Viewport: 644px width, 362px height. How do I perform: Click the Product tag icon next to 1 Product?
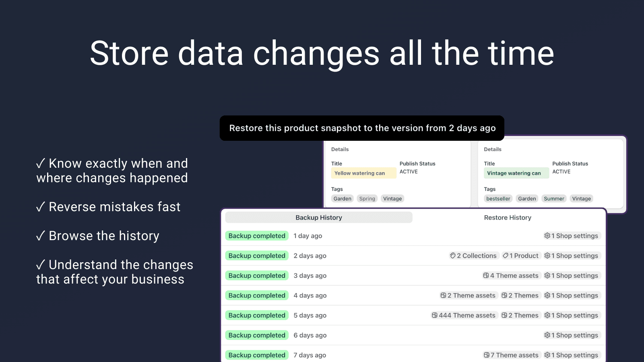(x=506, y=255)
